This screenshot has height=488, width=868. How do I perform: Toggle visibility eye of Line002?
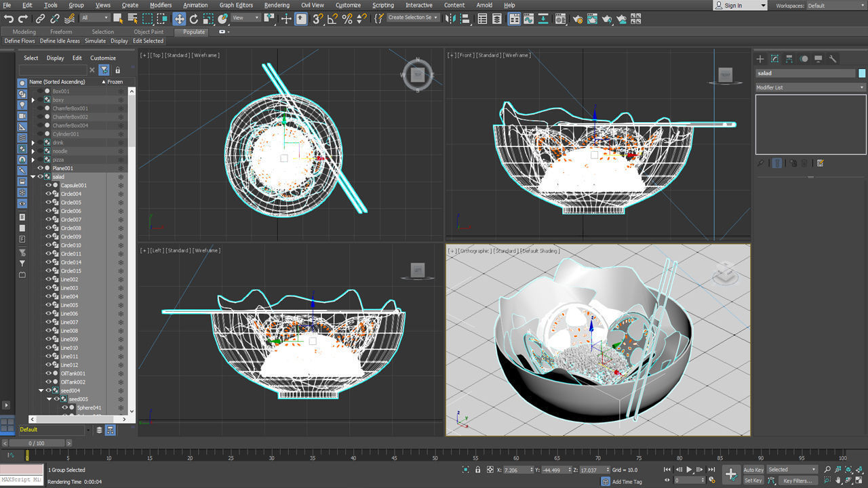tap(48, 279)
